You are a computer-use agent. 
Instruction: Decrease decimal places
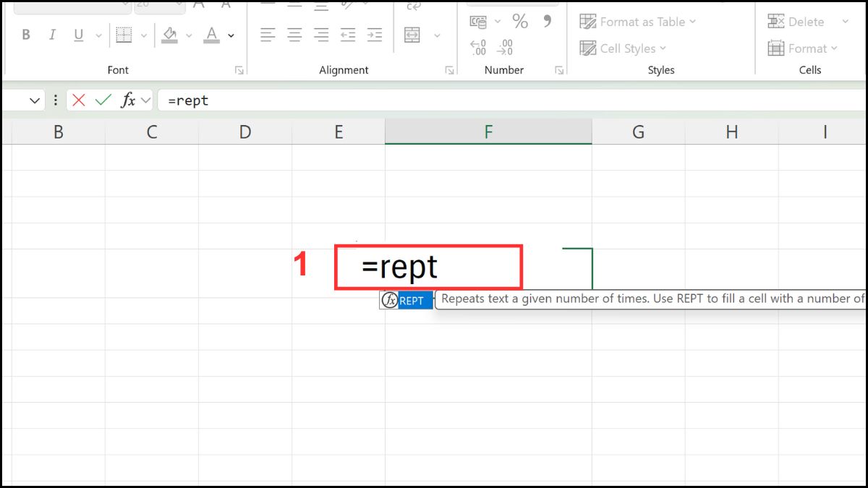coord(504,46)
